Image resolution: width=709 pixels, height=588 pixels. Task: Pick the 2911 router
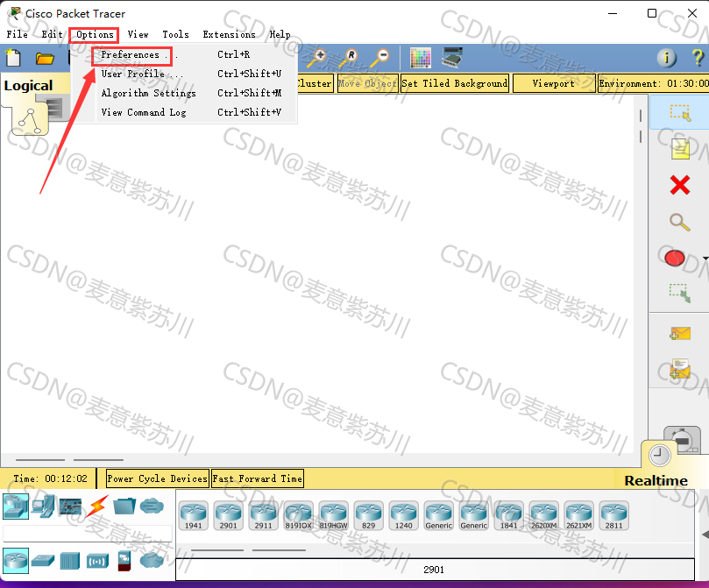pos(263,515)
